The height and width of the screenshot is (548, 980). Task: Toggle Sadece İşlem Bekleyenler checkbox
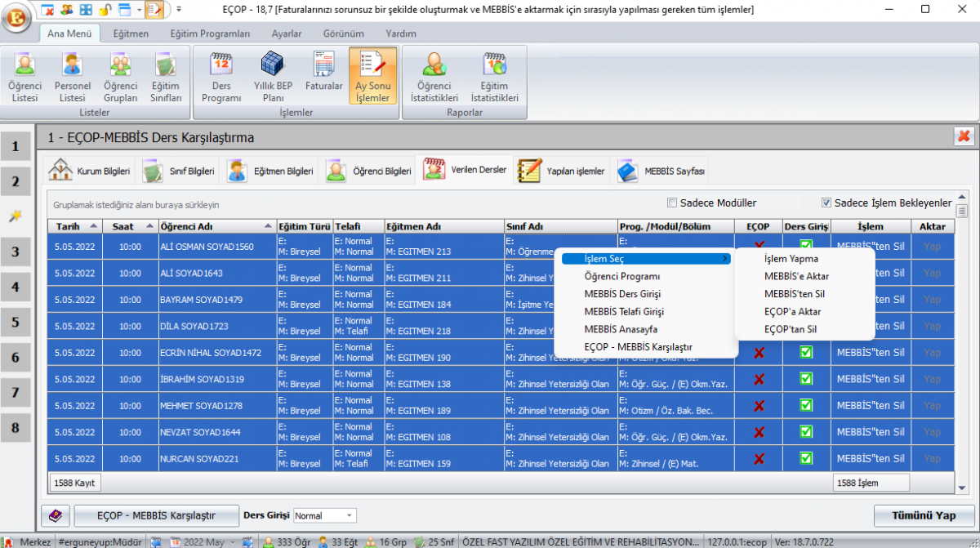826,203
